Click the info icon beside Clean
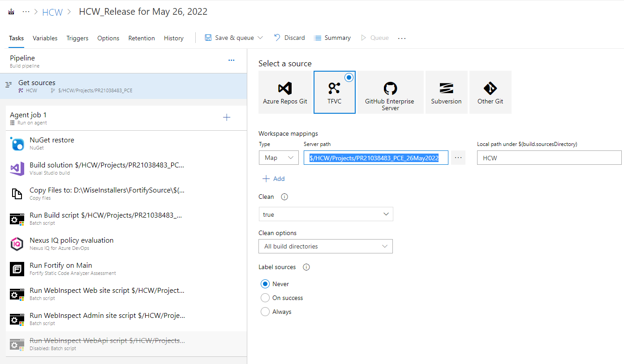The height and width of the screenshot is (364, 624). [x=284, y=197]
